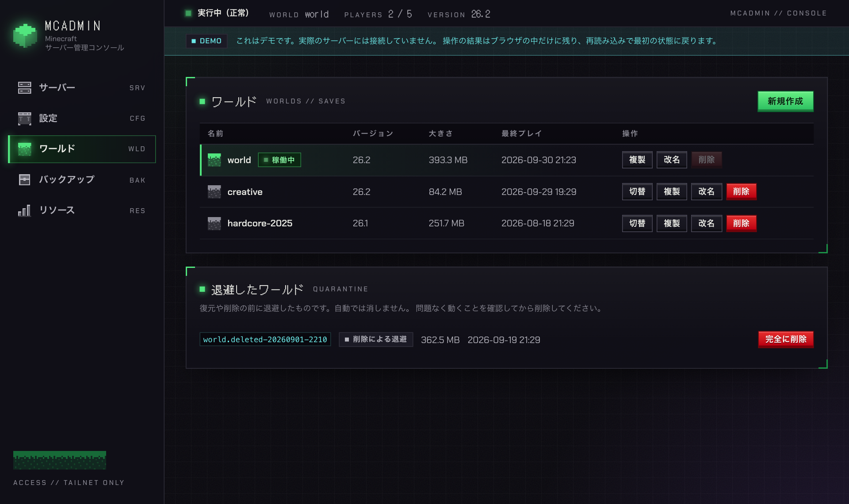Viewport: 849px width, 504px height.
Task: Open the サーバー sidebar menu item
Action: pyautogui.click(x=82, y=88)
